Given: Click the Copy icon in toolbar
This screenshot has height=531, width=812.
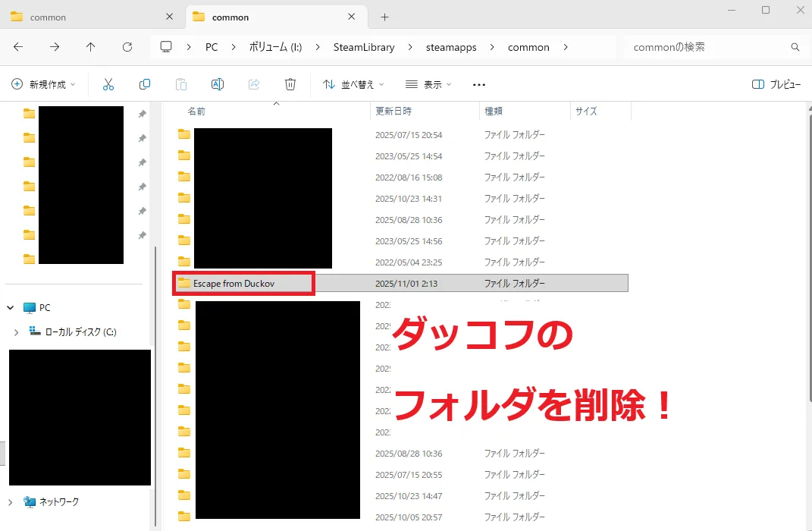Looking at the screenshot, I should click(x=145, y=84).
